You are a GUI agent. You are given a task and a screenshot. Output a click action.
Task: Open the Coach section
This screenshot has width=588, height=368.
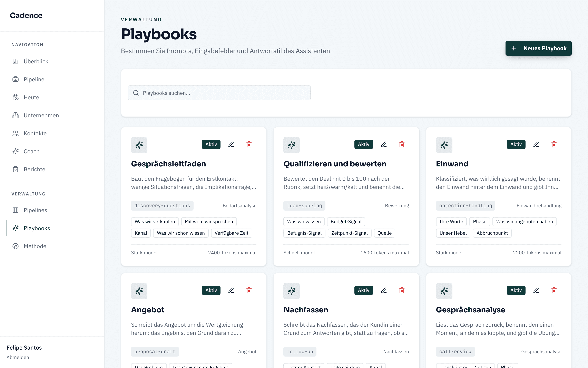(x=52, y=151)
